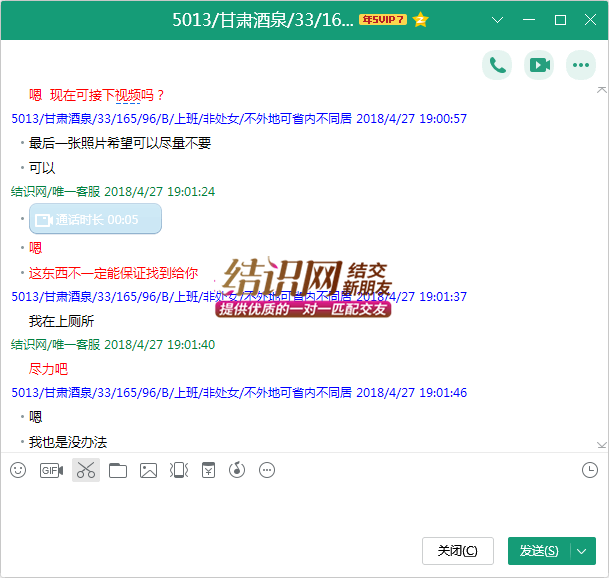Screen dimensions: 609x578
Task: Click the music share icon
Action: [x=237, y=470]
